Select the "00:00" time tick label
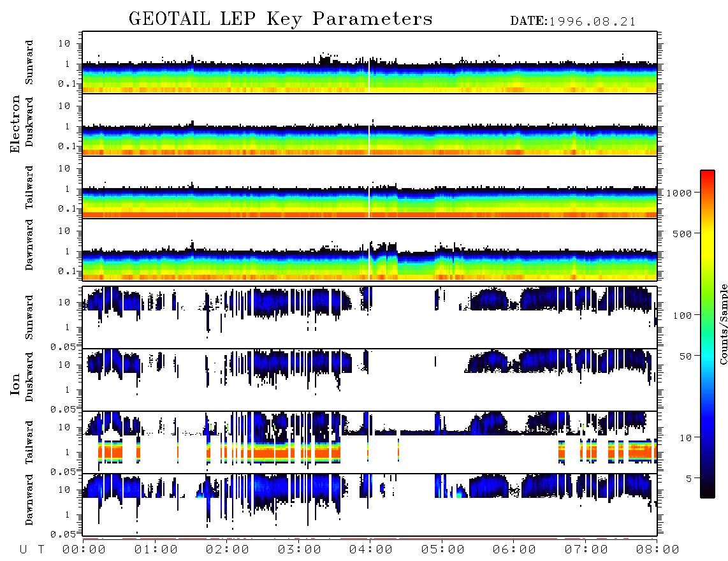The height and width of the screenshot is (561, 728). 84,550
